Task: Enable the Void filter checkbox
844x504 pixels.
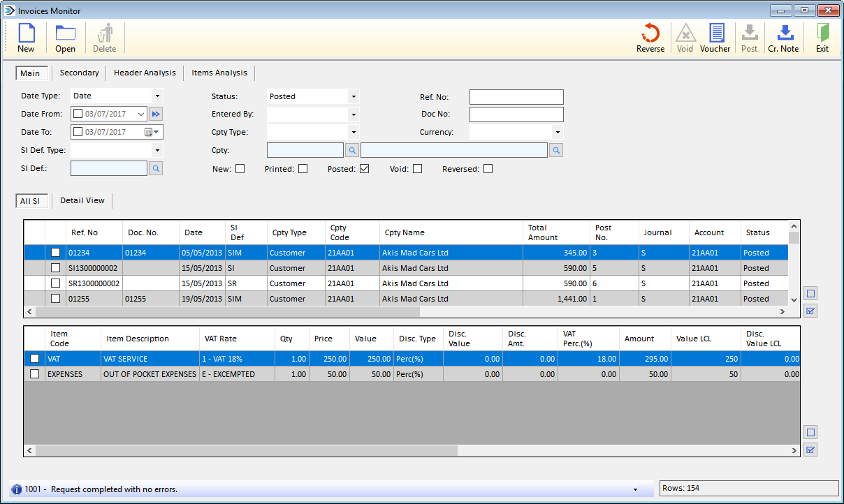Action: click(x=417, y=168)
